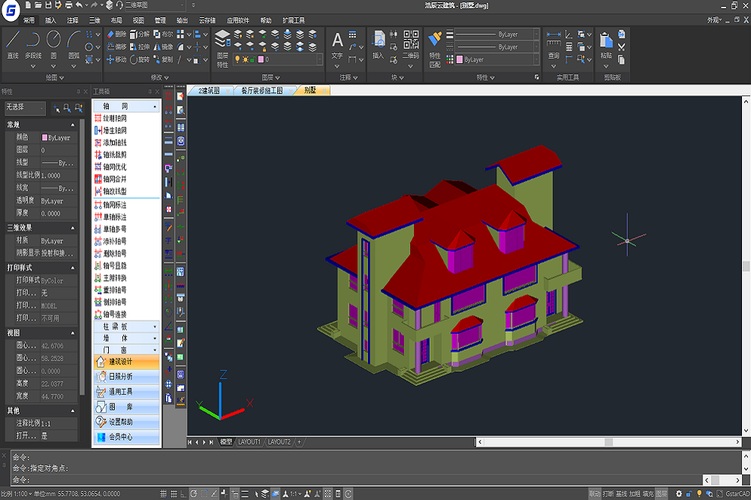Image resolution: width=751 pixels, height=500 pixels.
Task: Click the Stretch (拉伸) tool
Action: click(x=139, y=47)
